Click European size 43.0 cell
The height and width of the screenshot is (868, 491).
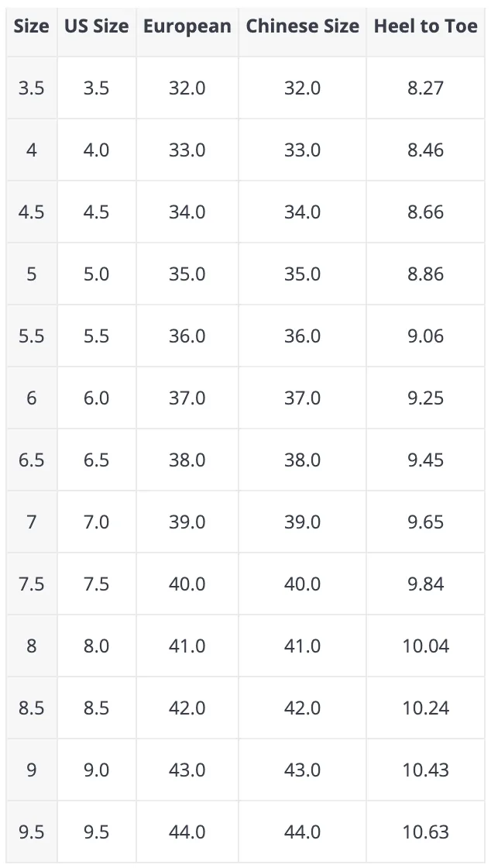tap(187, 770)
